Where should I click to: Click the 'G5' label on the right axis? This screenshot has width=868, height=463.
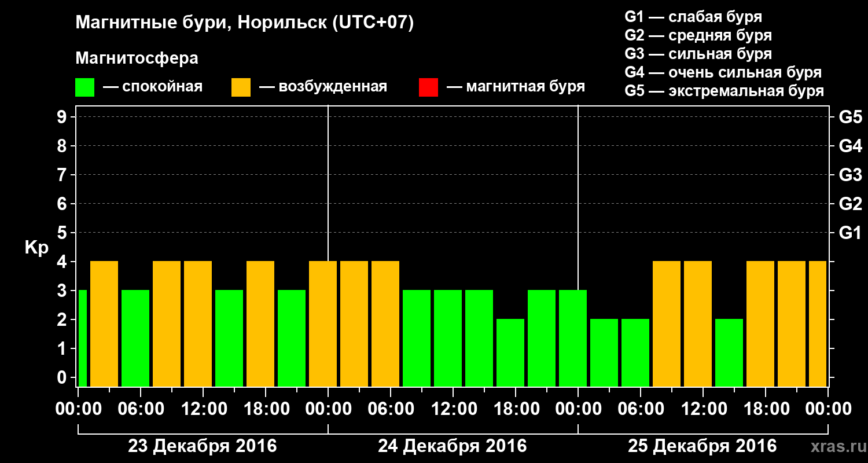851,117
